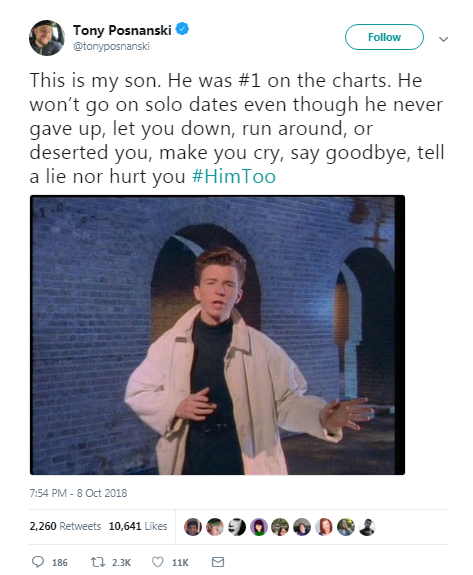
Task: Click first liker avatar in row
Action: (x=193, y=527)
